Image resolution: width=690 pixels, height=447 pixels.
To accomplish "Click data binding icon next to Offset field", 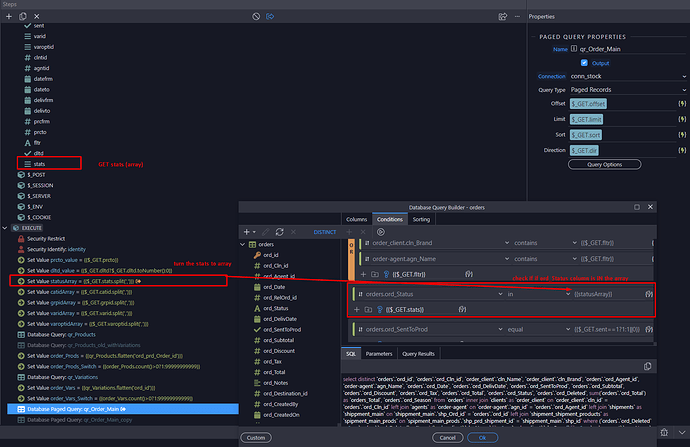I will point(682,104).
